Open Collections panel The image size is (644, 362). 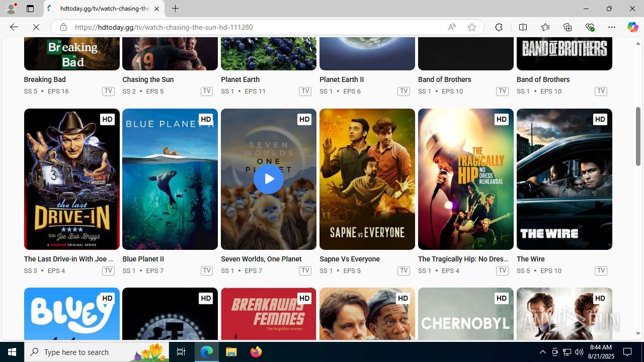[x=568, y=27]
